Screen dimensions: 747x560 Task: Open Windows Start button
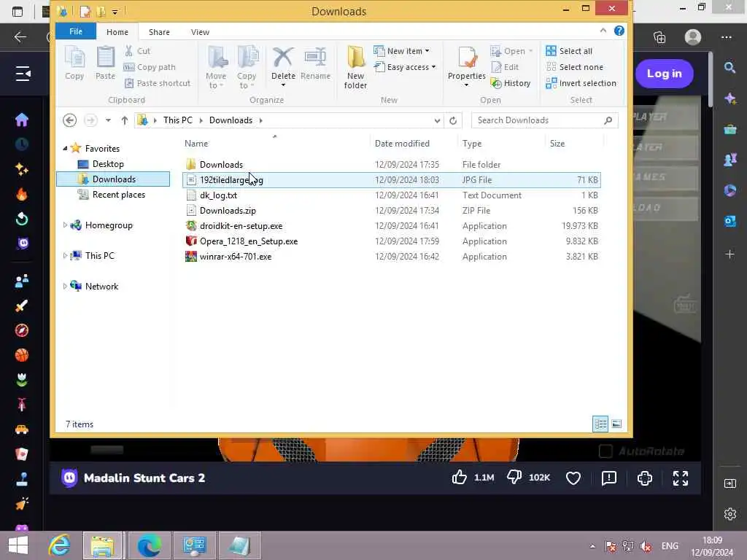[x=18, y=545]
